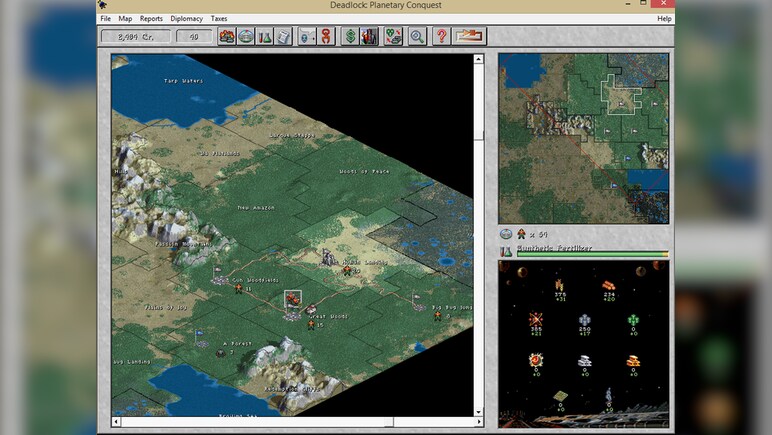Select the Avian Landing colony on the map
Viewport: 772px width, 435px height.
coord(328,257)
